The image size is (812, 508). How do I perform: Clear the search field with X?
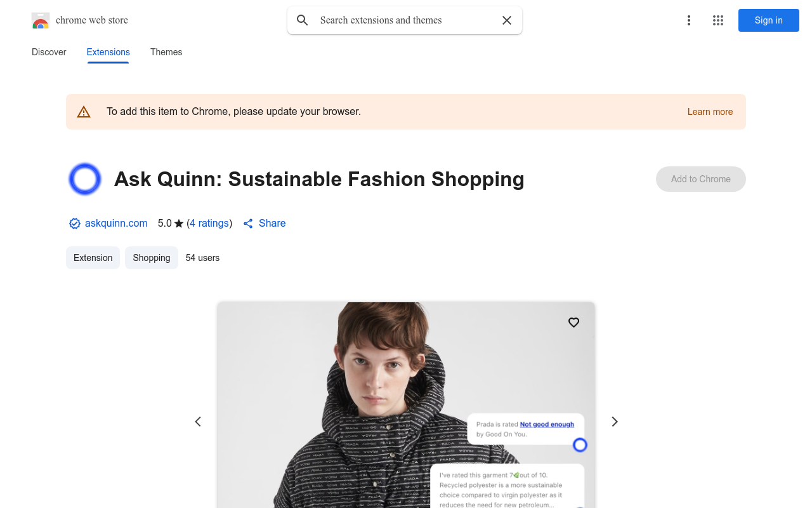pos(507,20)
